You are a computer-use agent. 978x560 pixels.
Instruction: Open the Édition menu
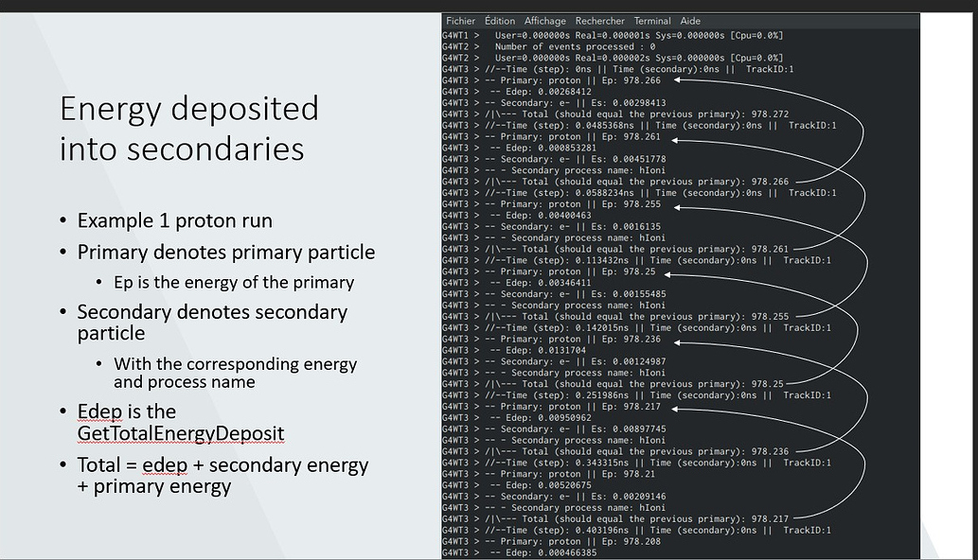(x=500, y=21)
